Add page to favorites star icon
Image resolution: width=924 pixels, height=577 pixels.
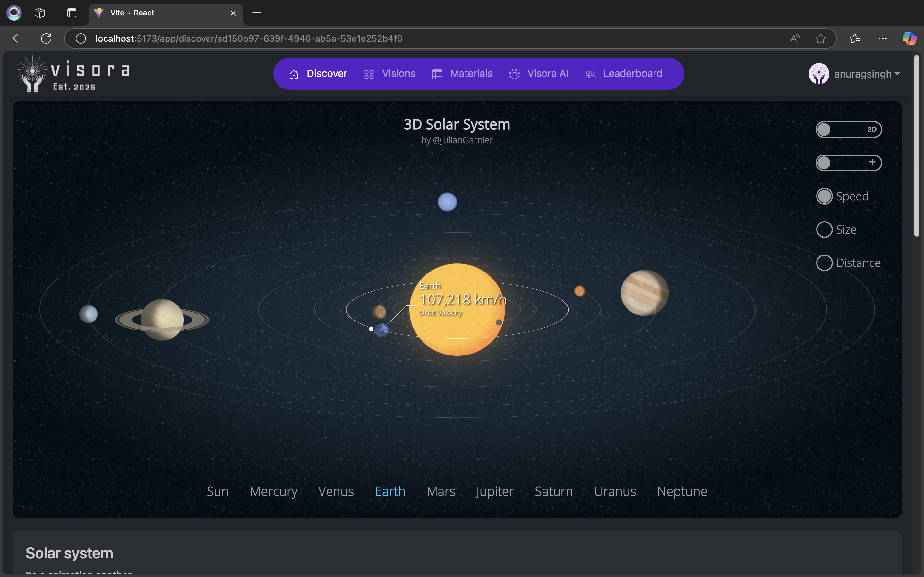tap(820, 38)
